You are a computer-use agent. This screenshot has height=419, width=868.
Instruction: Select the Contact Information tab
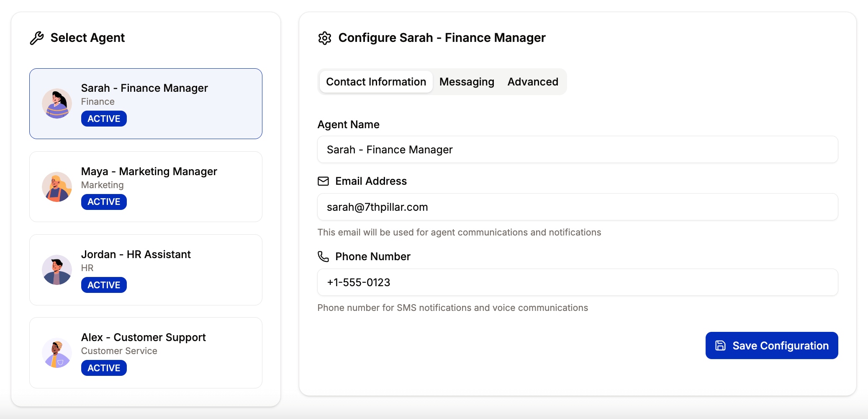click(375, 82)
